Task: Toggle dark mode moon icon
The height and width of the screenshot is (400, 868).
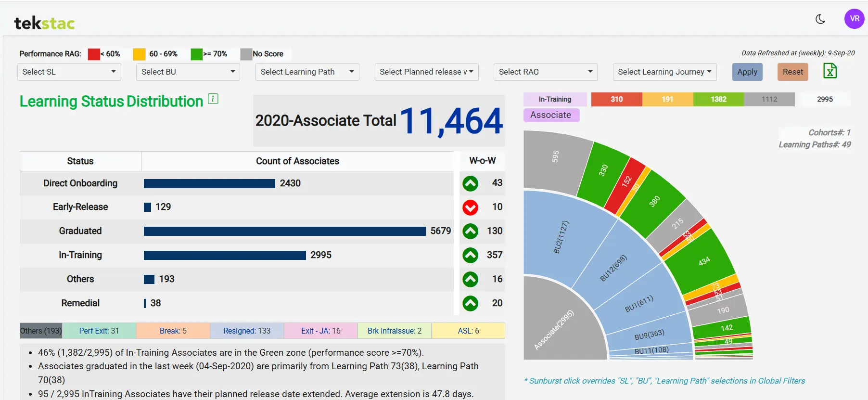Action: pos(820,19)
